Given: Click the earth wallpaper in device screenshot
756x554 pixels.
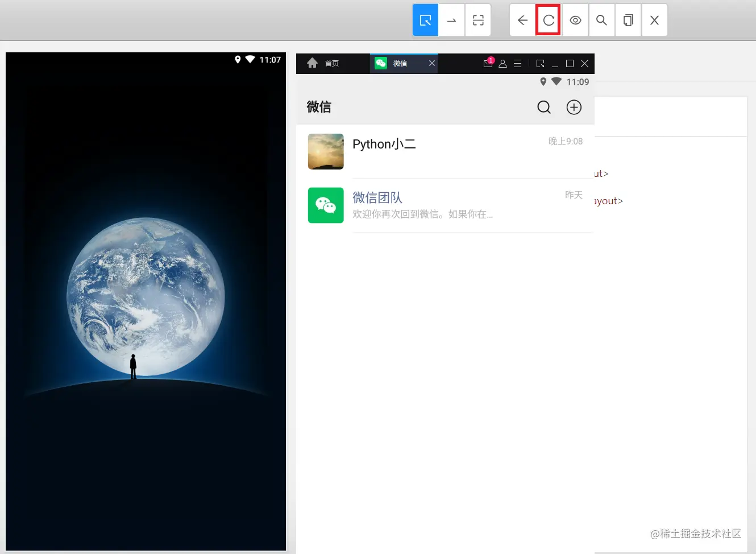Looking at the screenshot, I should tap(146, 297).
